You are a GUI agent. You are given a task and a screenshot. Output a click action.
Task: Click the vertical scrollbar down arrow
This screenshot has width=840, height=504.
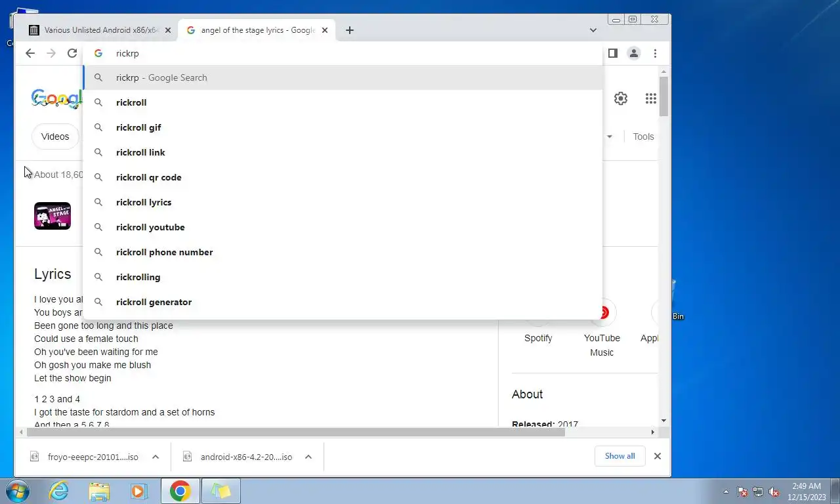click(x=663, y=421)
